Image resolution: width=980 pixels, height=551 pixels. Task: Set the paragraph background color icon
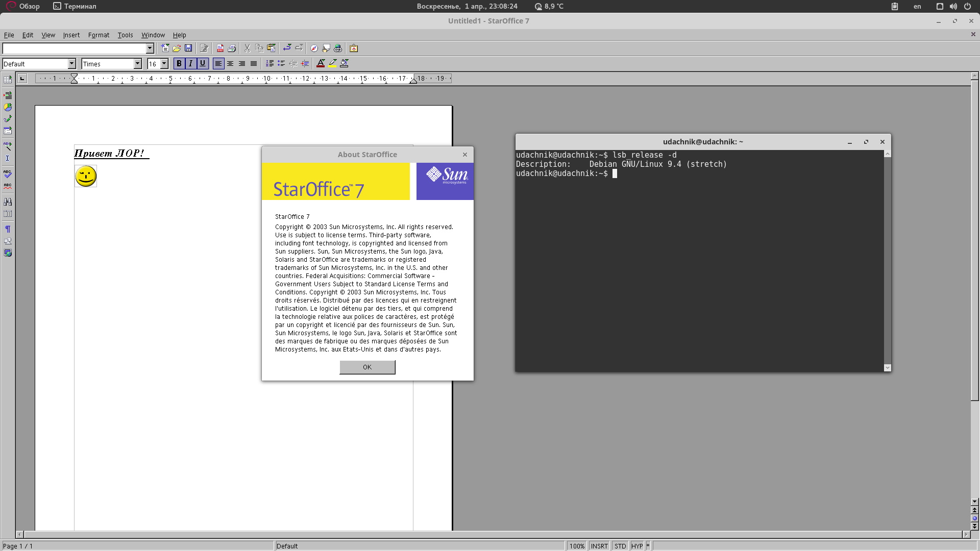344,63
